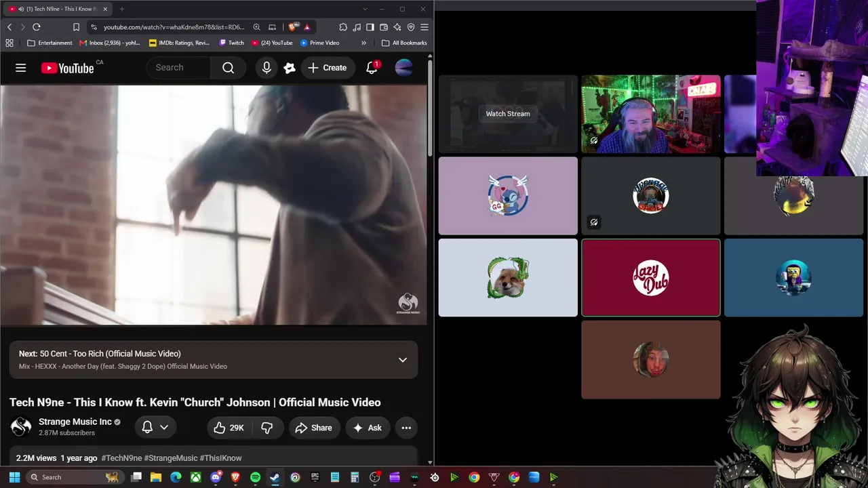This screenshot has width=868, height=488.
Task: Select the Lazy Dub participant tile
Action: click(x=651, y=277)
